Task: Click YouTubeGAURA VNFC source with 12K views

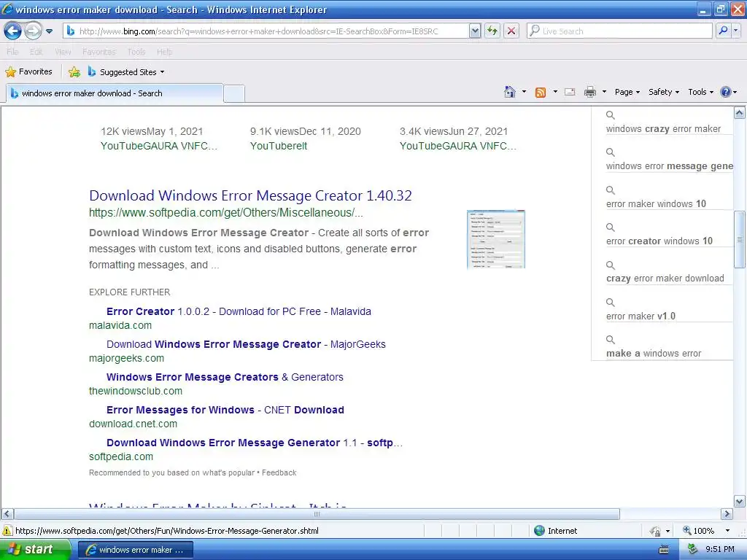Action: pos(158,146)
